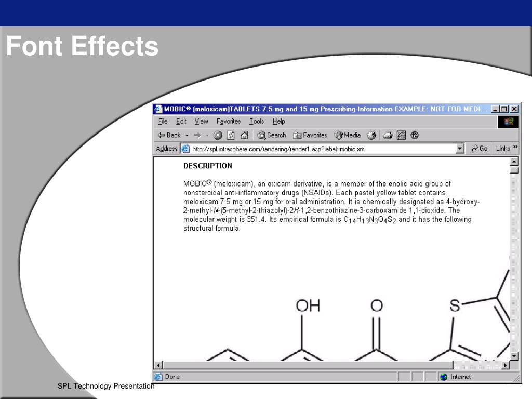This screenshot has width=532, height=399.
Task: Close the browser window
Action: (x=514, y=109)
